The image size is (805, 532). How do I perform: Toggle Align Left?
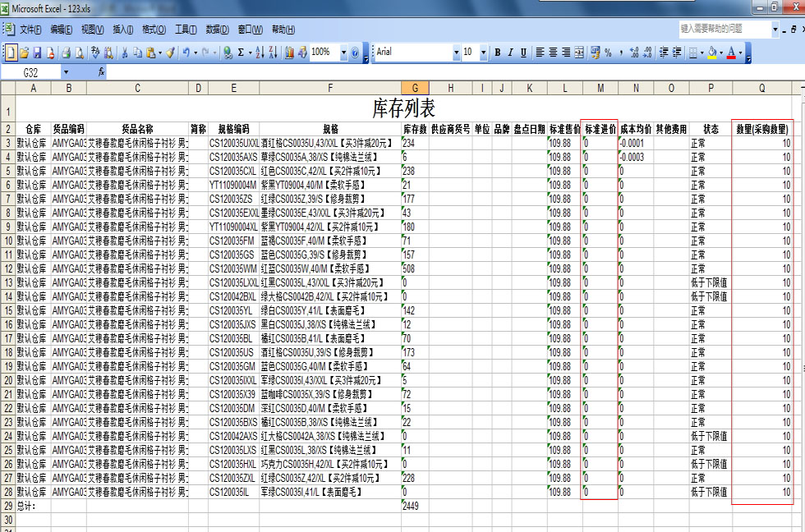click(540, 53)
